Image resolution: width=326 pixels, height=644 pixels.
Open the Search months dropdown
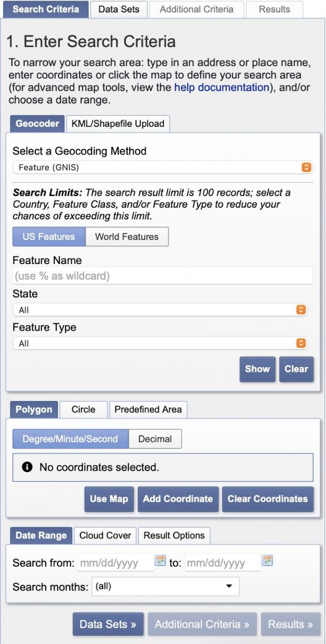pyautogui.click(x=165, y=587)
